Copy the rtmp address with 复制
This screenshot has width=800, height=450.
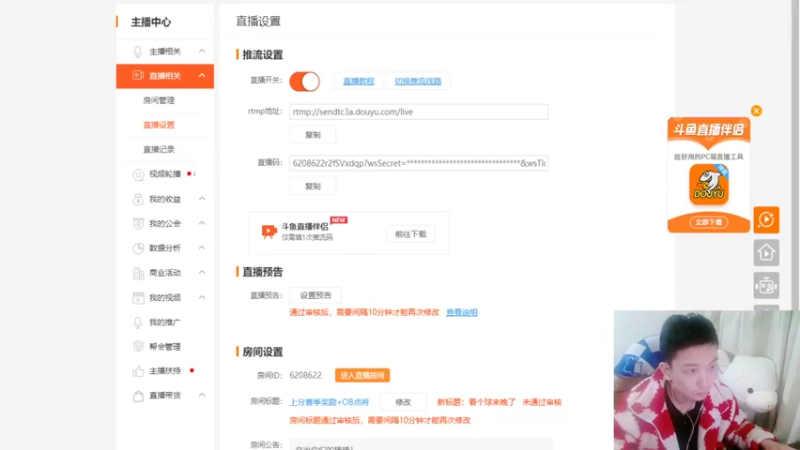[313, 135]
